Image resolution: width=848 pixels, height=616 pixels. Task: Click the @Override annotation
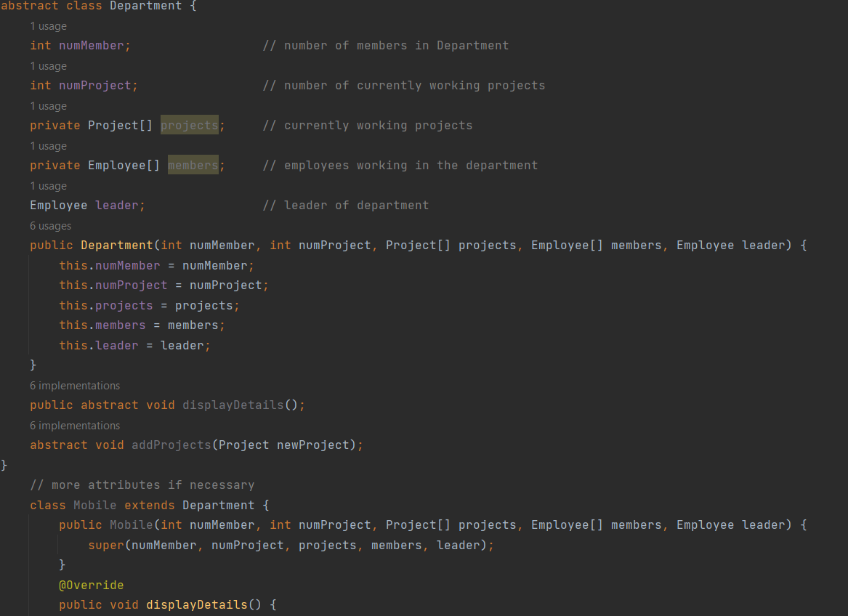tap(92, 585)
